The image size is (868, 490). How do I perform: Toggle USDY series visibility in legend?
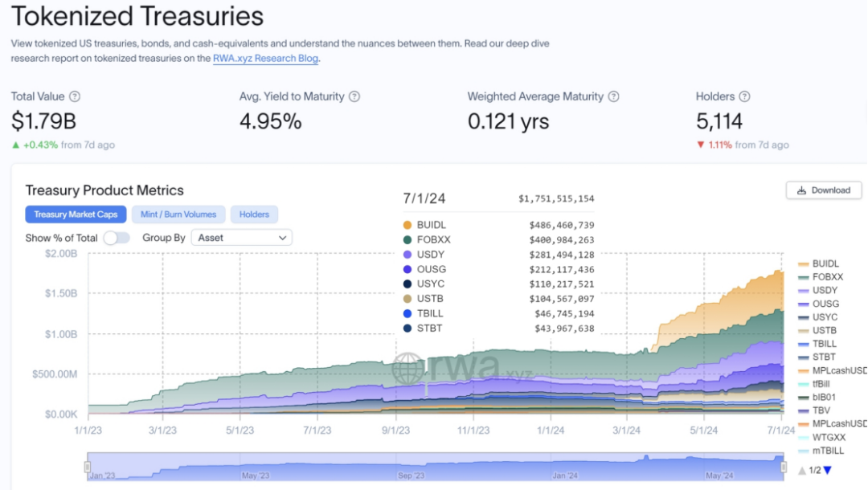point(825,291)
